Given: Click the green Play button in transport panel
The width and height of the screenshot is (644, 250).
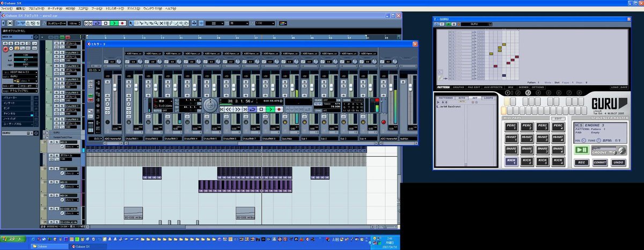Looking at the screenshot, I should point(270,109).
